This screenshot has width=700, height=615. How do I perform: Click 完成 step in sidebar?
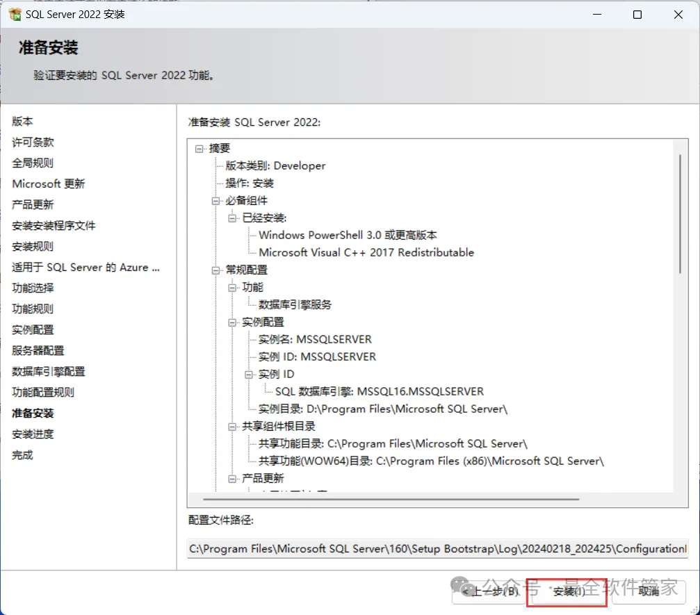click(x=22, y=455)
